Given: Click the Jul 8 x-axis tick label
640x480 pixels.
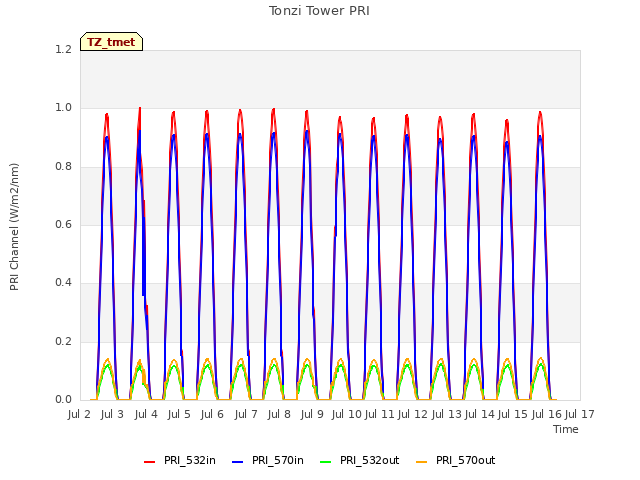Looking at the screenshot, I should [279, 414].
